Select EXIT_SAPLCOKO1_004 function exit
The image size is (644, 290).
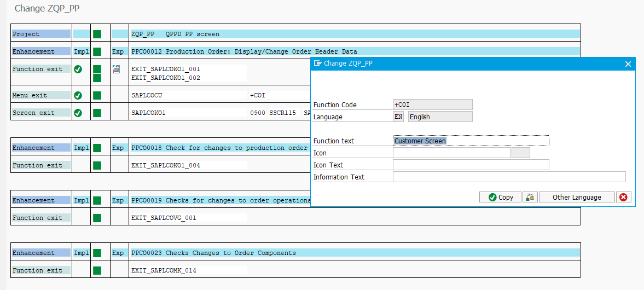(x=166, y=165)
